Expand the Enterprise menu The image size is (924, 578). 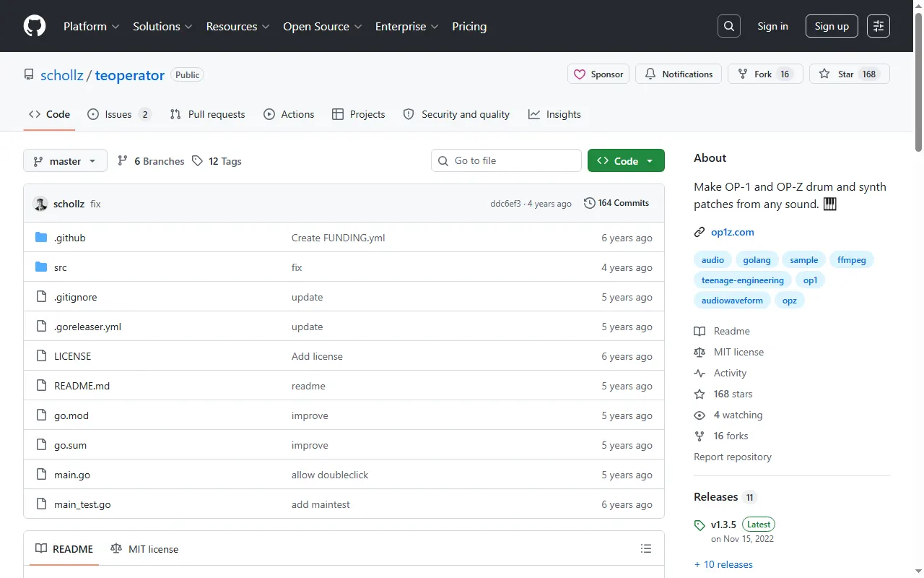coord(407,26)
